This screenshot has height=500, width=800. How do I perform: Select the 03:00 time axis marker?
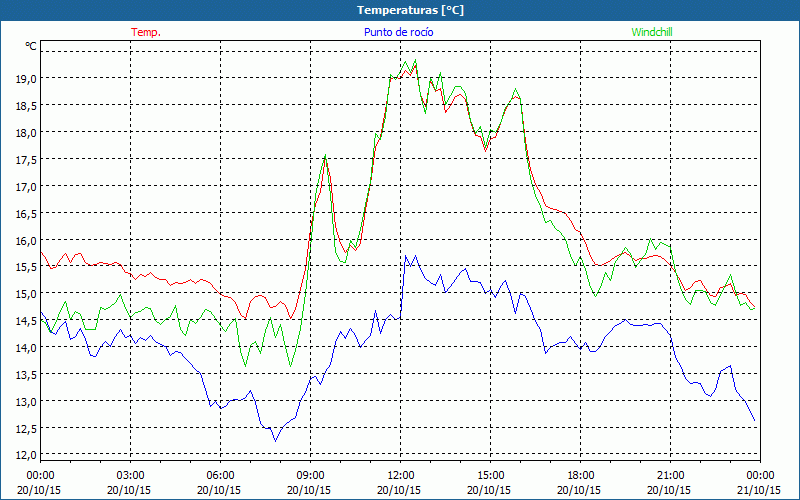(131, 475)
